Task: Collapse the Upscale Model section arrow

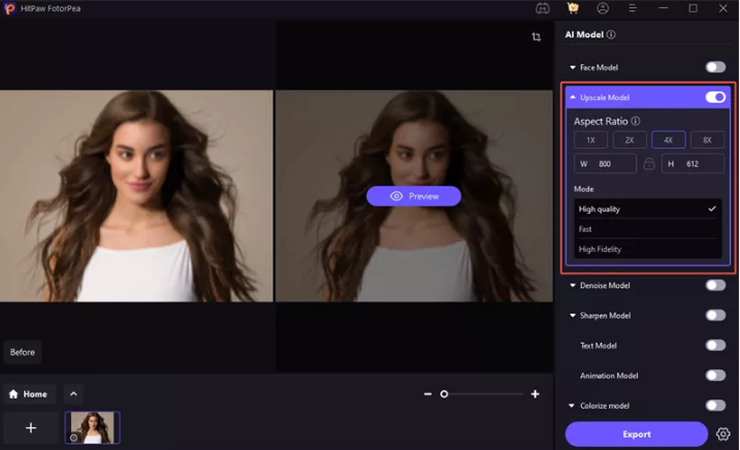Action: (572, 97)
